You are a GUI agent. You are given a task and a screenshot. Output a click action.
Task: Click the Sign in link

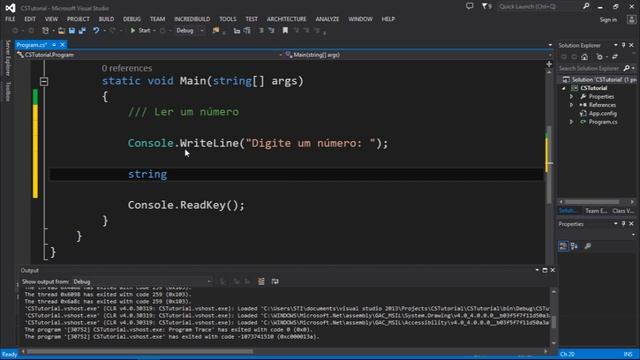pos(608,20)
